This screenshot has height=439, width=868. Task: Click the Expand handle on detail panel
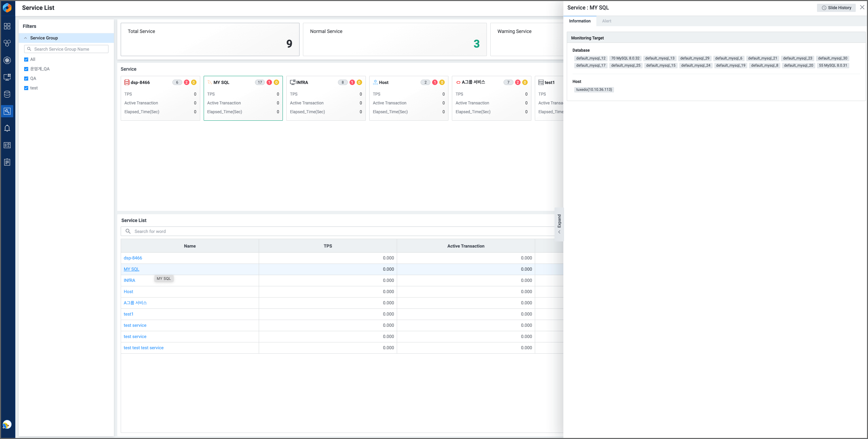pos(559,224)
